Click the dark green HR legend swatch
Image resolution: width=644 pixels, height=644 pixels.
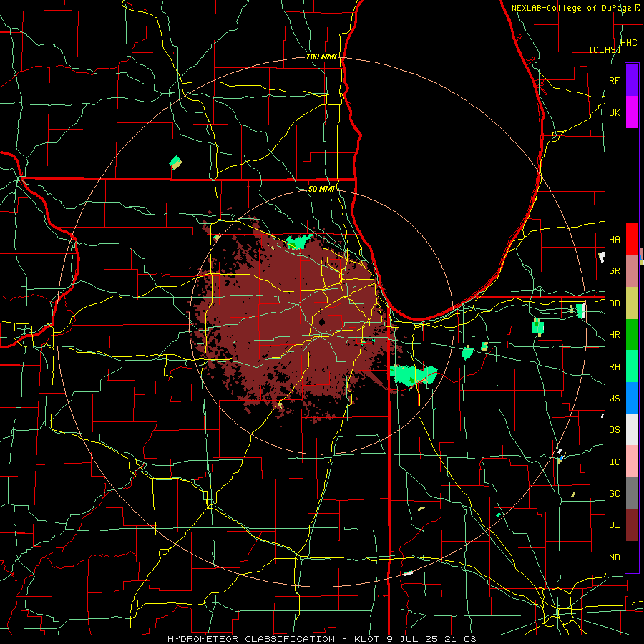click(632, 335)
